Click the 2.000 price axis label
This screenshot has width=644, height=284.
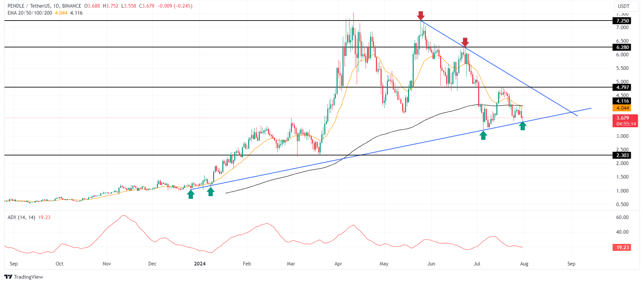point(622,163)
